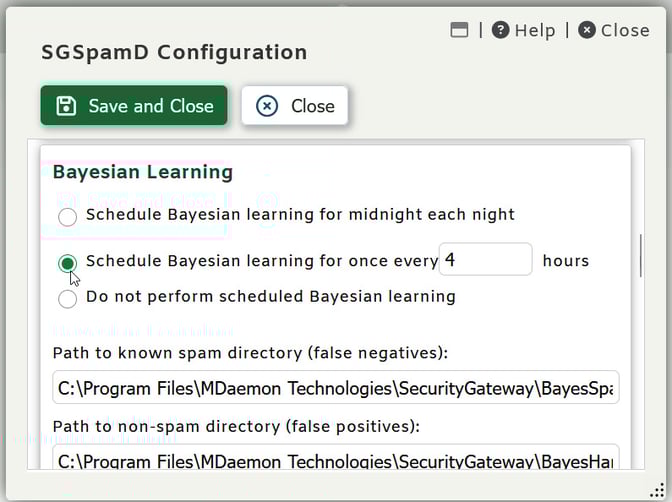Click the top-right Close link
Image resolution: width=672 pixels, height=502 pixels.
coord(614,30)
